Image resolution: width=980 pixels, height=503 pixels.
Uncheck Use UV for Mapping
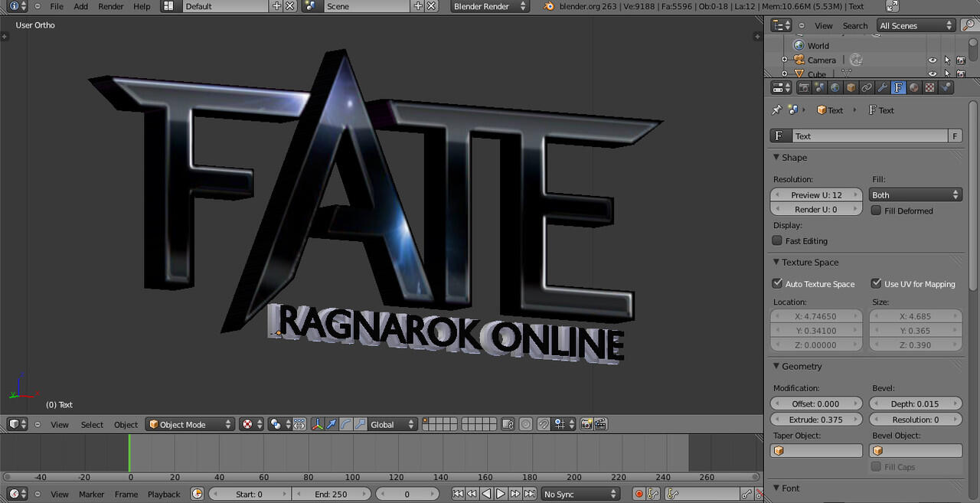pos(876,283)
